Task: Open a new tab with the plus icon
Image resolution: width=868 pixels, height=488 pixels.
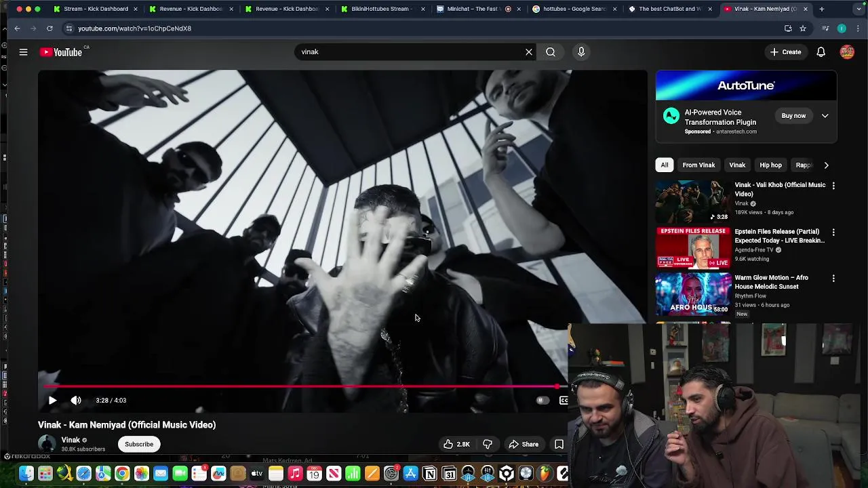Action: (x=821, y=9)
